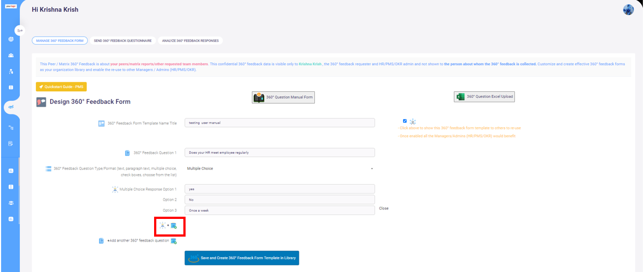The height and width of the screenshot is (272, 644).
Task: Open the globe dashboard icon in sidebar
Action: [x=10, y=39]
